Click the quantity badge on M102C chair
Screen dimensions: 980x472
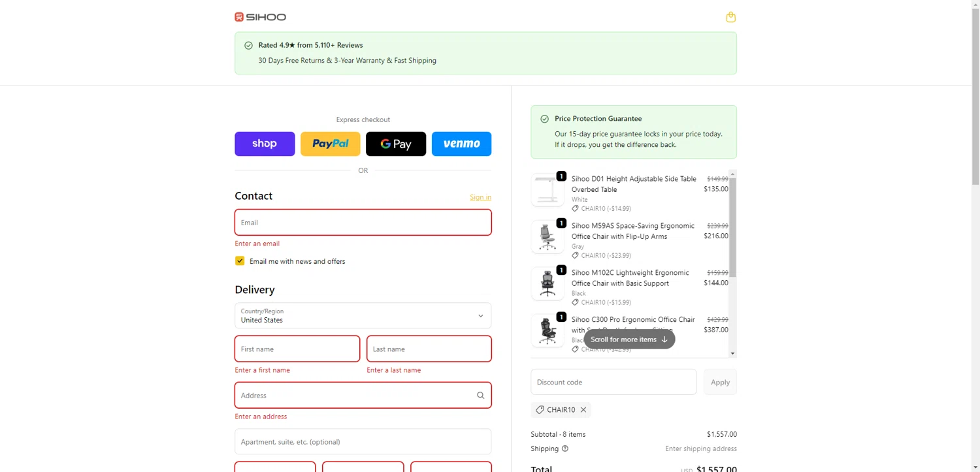561,270
